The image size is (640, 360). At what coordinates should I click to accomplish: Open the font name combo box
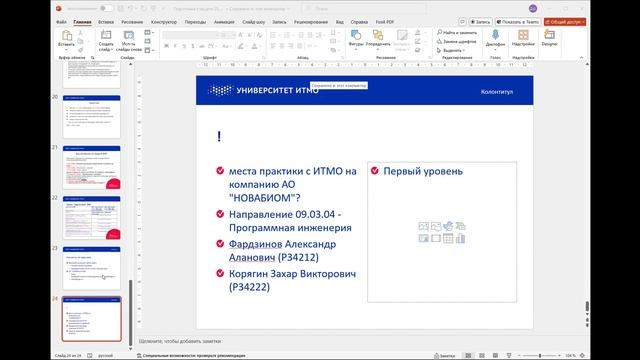[x=190, y=36]
